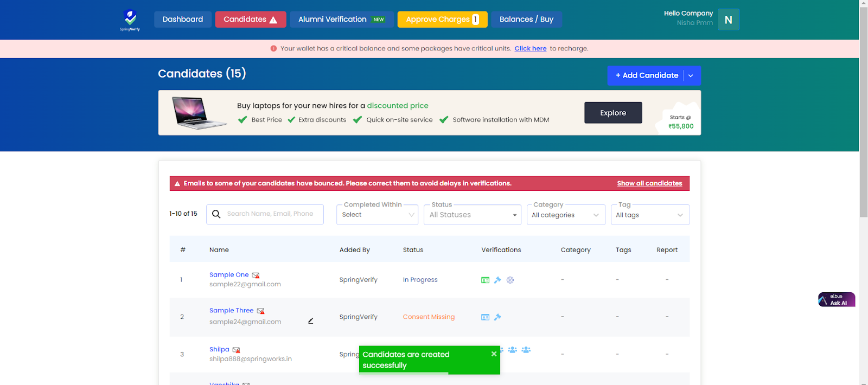Click the blue ID card icon for Sample Three
The width and height of the screenshot is (868, 385).
click(x=485, y=317)
